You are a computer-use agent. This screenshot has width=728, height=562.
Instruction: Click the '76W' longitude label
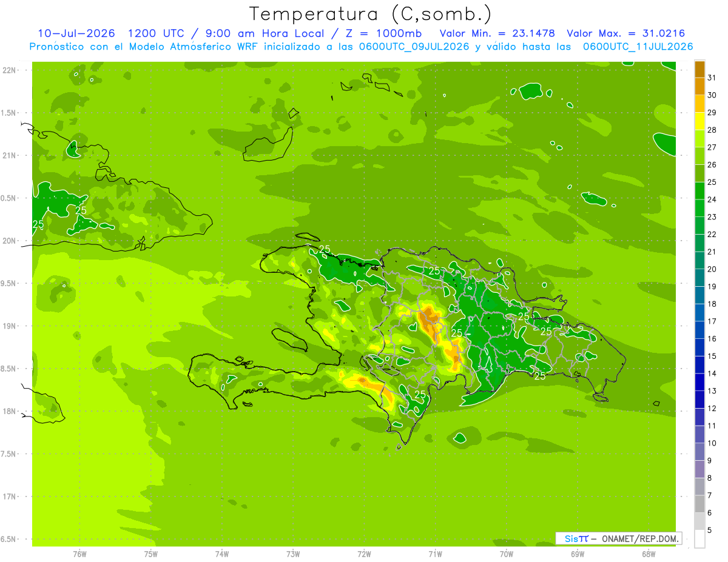(x=79, y=554)
